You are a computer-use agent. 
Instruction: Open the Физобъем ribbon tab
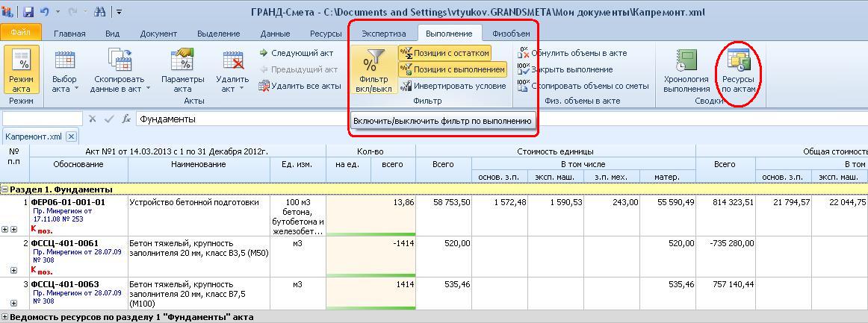coord(511,34)
